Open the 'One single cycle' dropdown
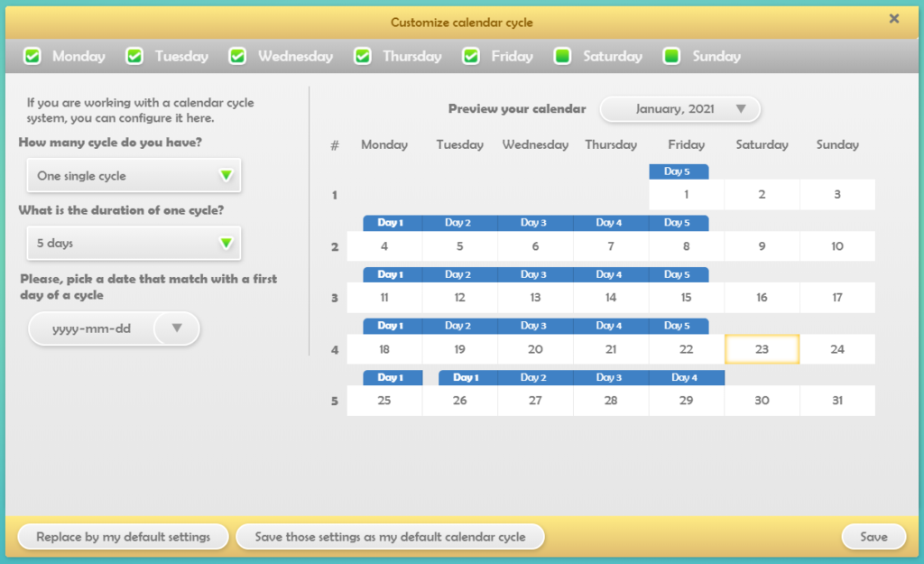This screenshot has width=924, height=564. click(x=134, y=176)
